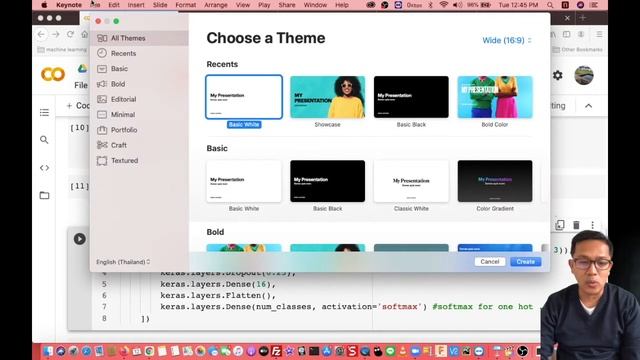Select the Classic White theme thumbnail
The image size is (640, 360).
click(x=411, y=181)
